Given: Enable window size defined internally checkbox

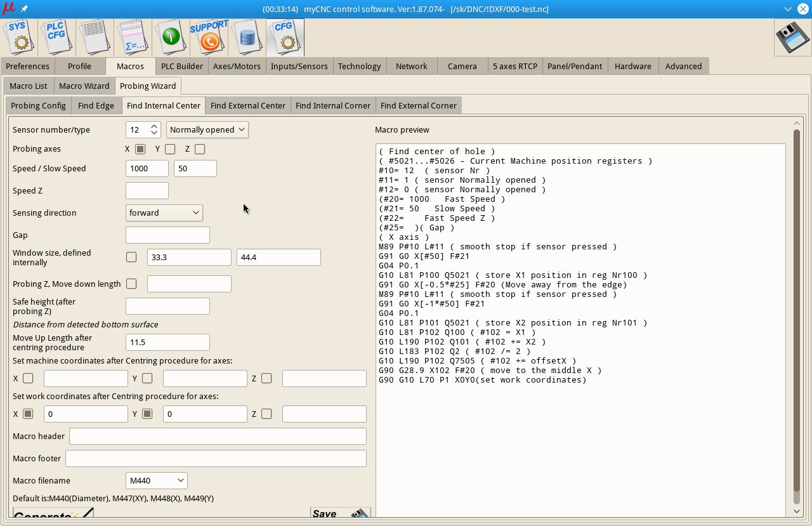Looking at the screenshot, I should [131, 257].
